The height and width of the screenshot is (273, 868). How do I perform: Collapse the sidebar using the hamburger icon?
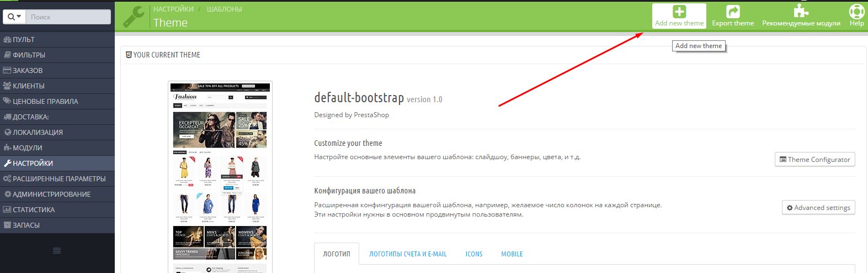[x=57, y=251]
